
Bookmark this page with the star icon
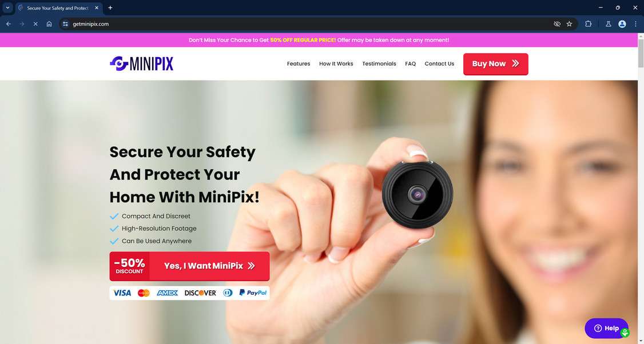coord(569,24)
